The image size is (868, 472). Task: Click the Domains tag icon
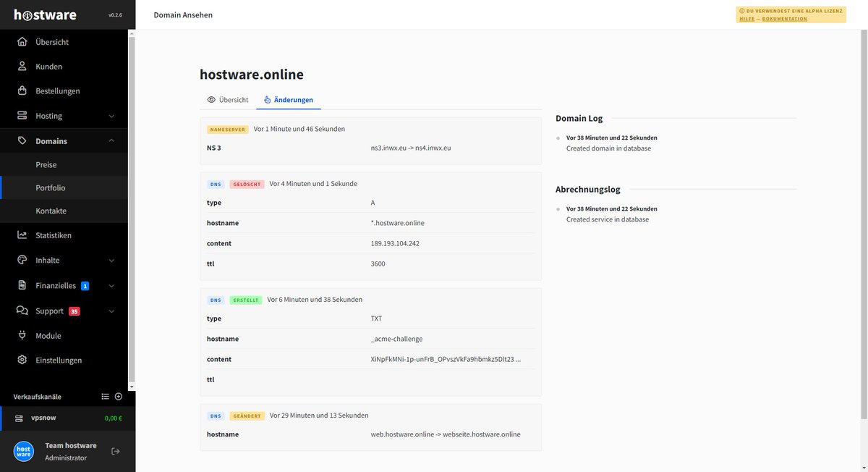click(x=22, y=140)
